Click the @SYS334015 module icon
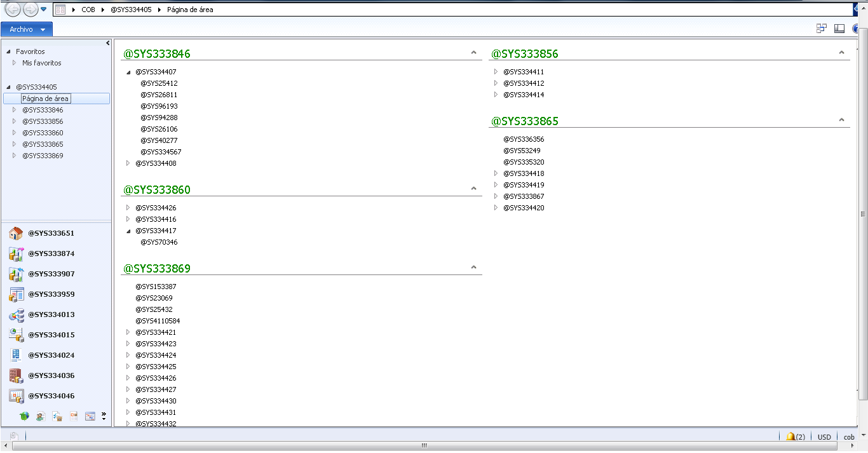868x453 pixels. [17, 335]
